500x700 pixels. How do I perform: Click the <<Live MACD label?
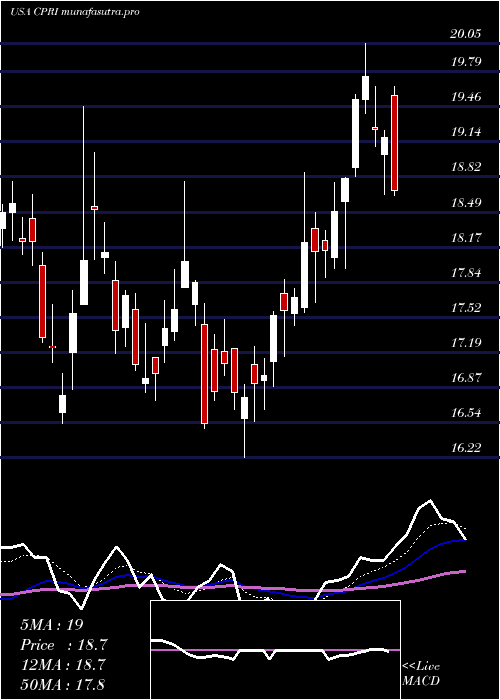click(x=421, y=674)
